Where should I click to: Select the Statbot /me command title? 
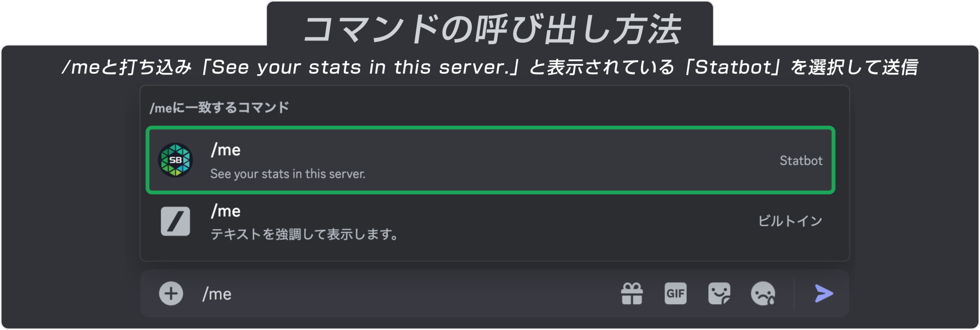(x=226, y=150)
